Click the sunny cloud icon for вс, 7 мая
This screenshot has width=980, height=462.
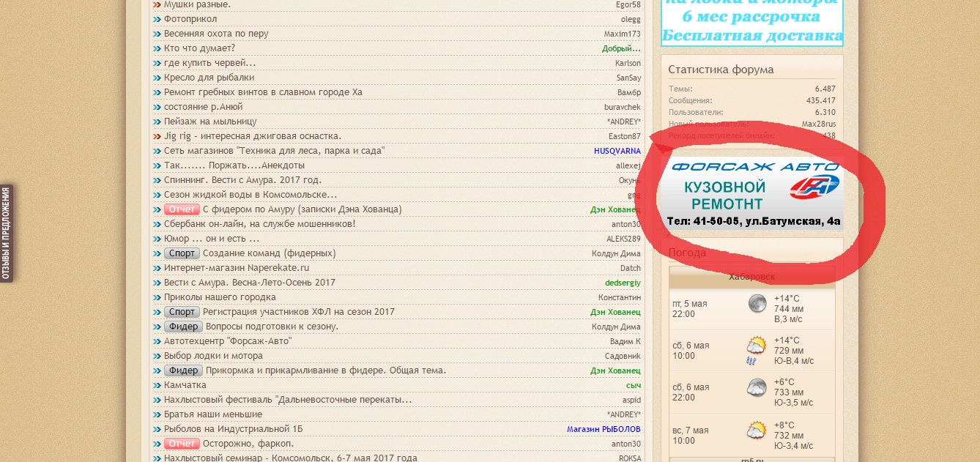click(757, 431)
